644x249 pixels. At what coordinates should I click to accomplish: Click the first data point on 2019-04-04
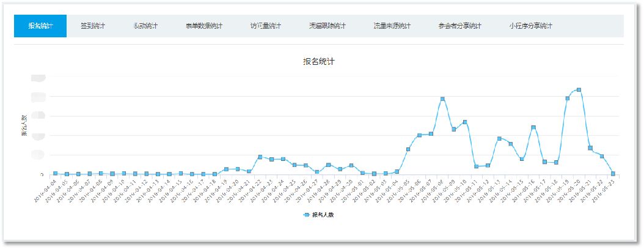(x=55, y=173)
